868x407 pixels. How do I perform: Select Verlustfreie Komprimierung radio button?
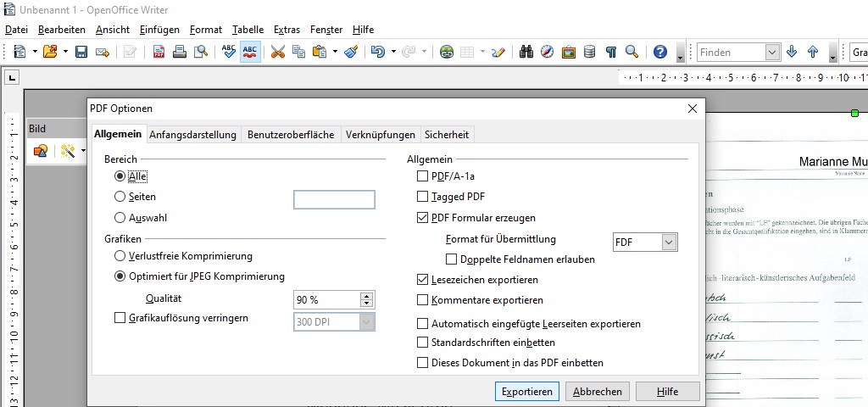click(x=120, y=256)
